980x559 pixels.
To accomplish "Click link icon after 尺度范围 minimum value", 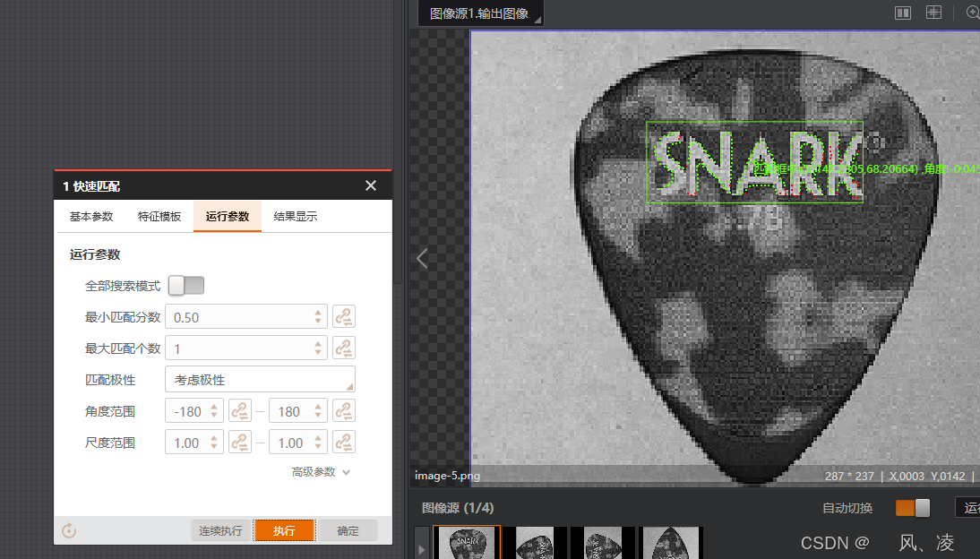I will tap(240, 443).
